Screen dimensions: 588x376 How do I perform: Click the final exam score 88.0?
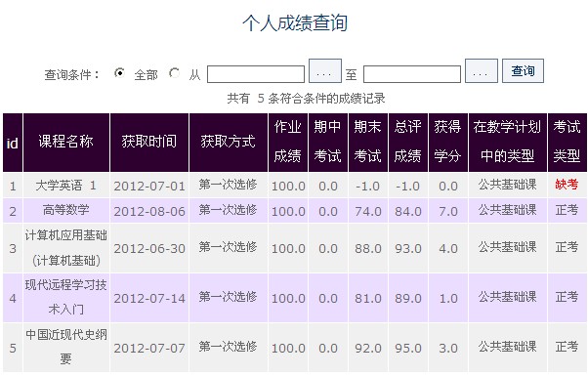click(368, 248)
